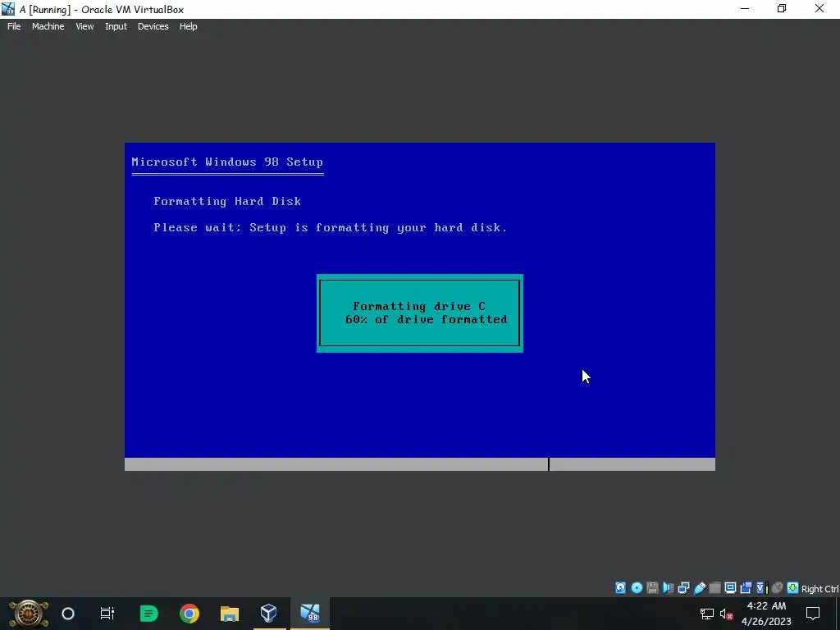
Task: Restore down the VirtualBox window
Action: 782,8
